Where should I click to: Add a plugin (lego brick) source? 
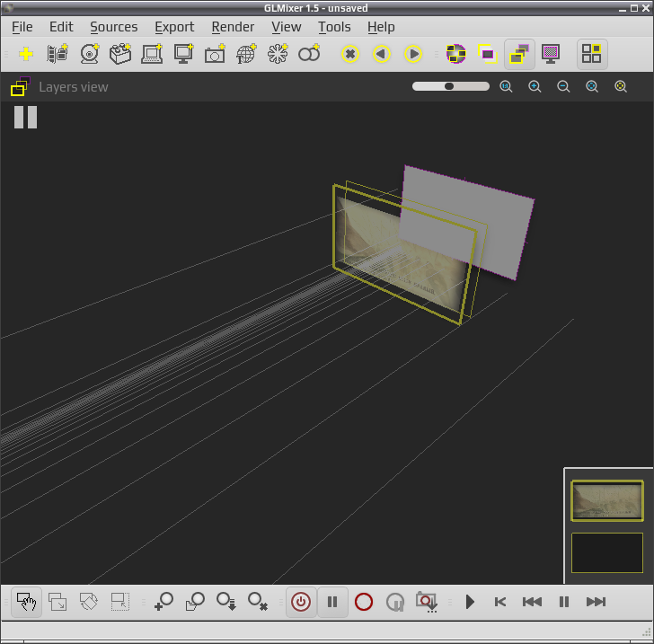pyautogui.click(x=120, y=54)
